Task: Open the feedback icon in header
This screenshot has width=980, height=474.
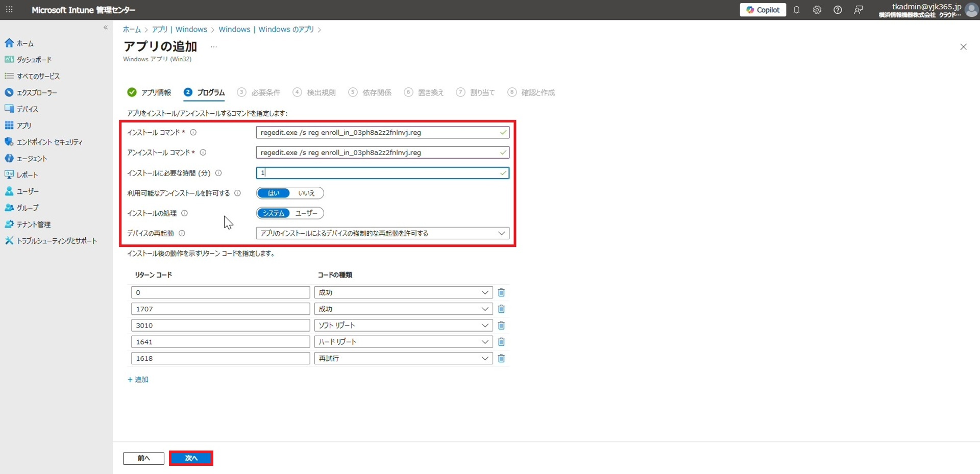Action: (858, 10)
